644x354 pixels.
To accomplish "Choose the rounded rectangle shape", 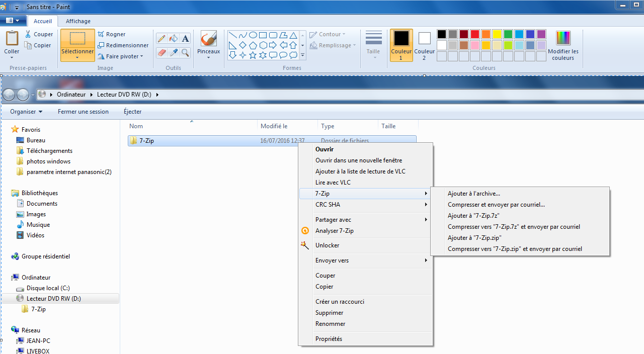I will pyautogui.click(x=273, y=35).
